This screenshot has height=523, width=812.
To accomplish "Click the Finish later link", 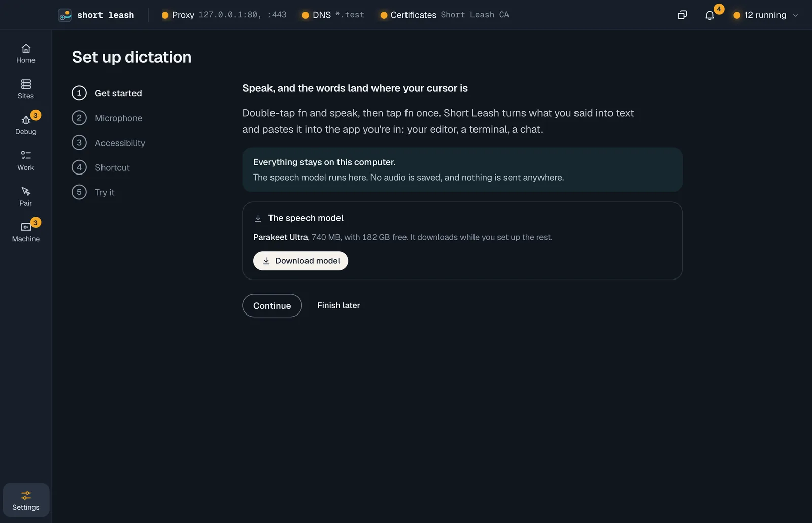I will 339,305.
